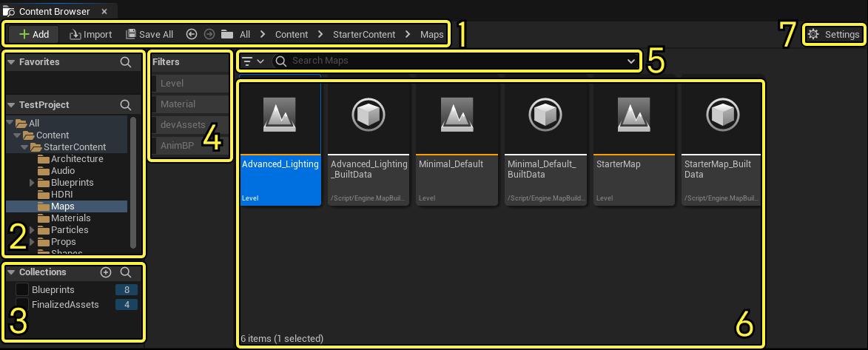Enable the Level filter
Viewport: 868px width, 350px height.
pyautogui.click(x=191, y=83)
